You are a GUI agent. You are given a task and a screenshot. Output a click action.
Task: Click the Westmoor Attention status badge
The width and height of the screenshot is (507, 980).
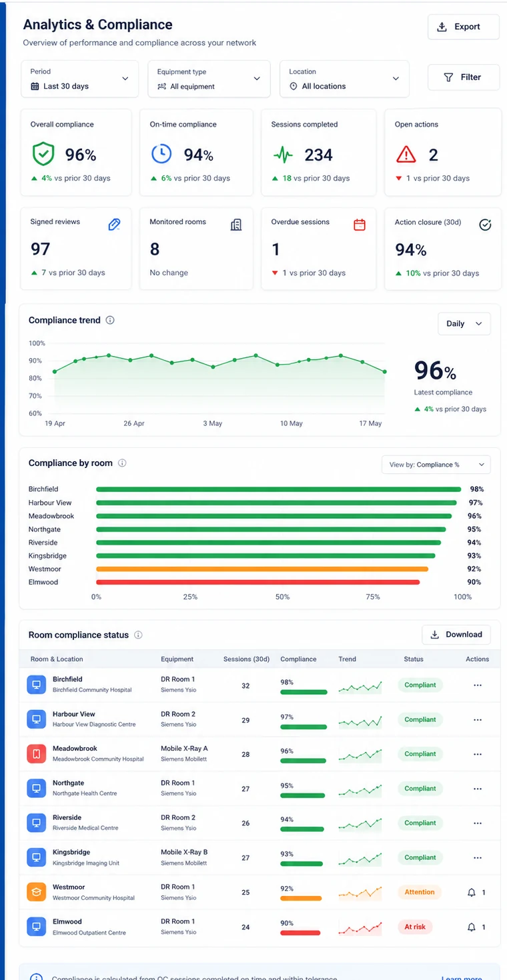420,892
